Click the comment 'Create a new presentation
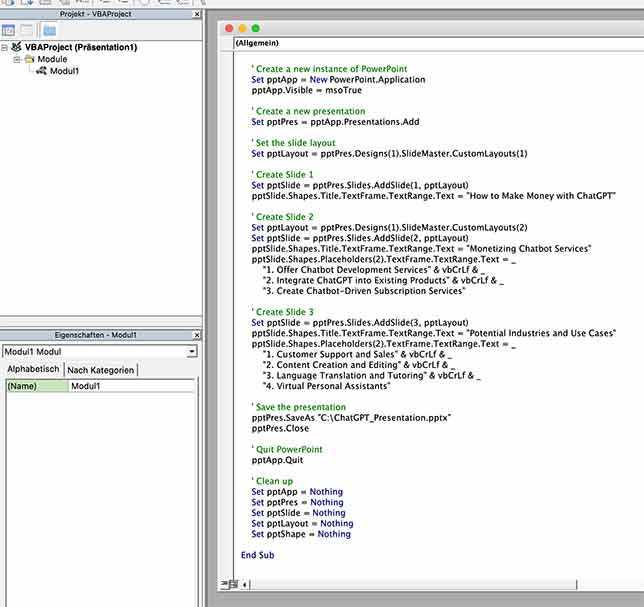The image size is (644, 607). tap(308, 111)
